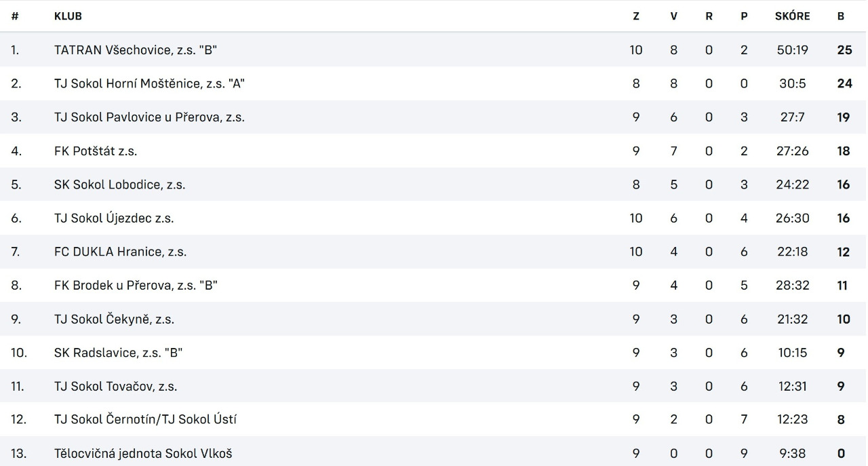Click TJ Sokol Horní Moštěnice "A" club name
The image size is (868, 466).
click(149, 83)
